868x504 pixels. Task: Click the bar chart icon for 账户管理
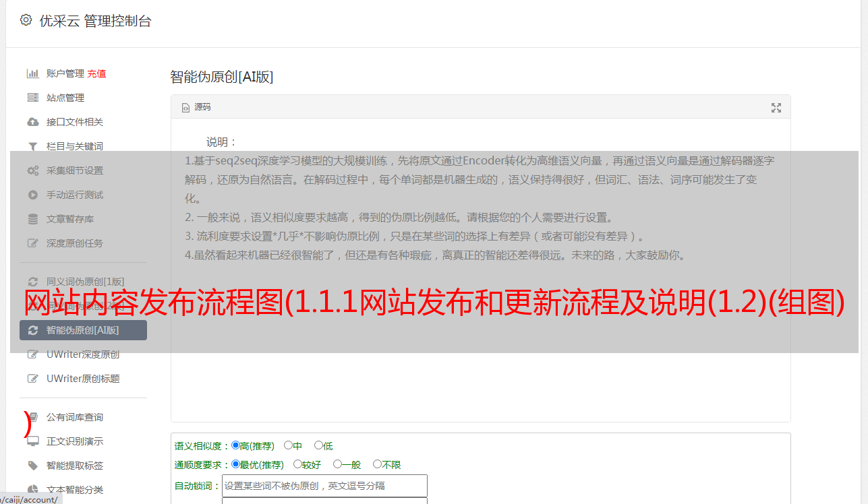(x=32, y=73)
